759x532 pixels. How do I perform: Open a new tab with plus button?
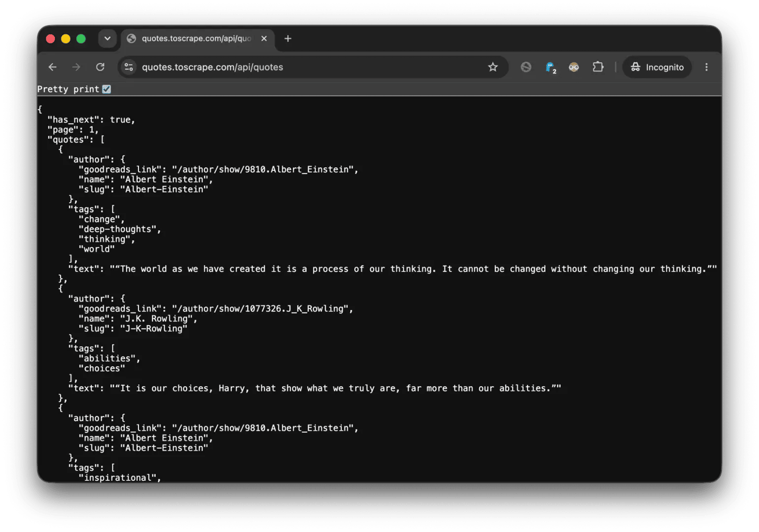tap(288, 38)
